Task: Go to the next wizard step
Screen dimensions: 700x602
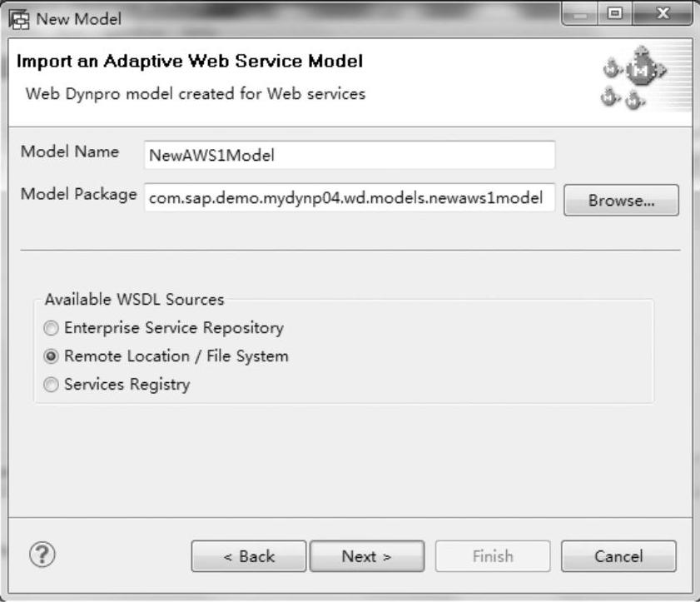Action: tap(367, 556)
